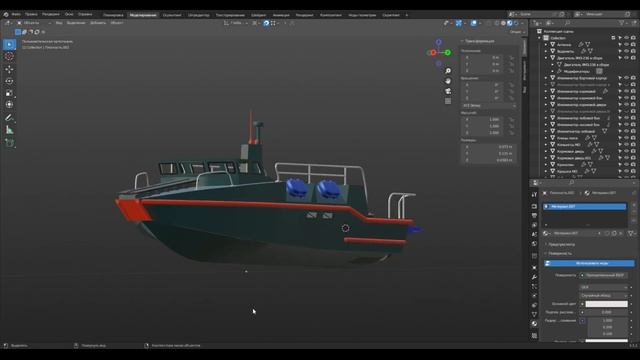
Task: Select the Annotate pencil tool
Action: [9, 118]
